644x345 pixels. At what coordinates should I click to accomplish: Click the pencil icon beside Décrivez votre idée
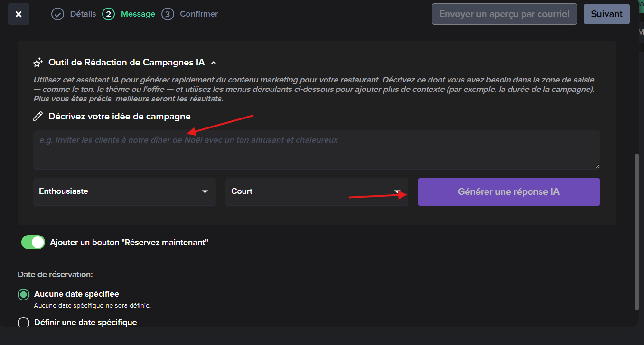(x=38, y=117)
